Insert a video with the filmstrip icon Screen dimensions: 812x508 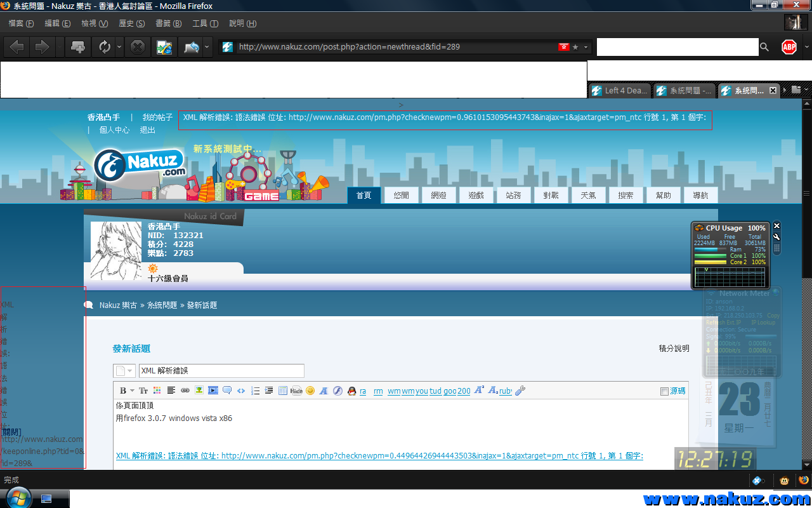coord(213,391)
